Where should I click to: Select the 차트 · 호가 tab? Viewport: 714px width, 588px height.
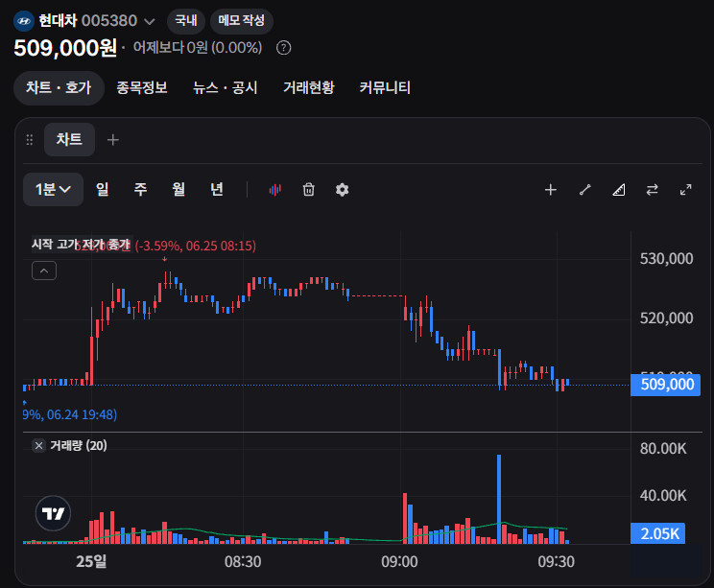(x=59, y=87)
